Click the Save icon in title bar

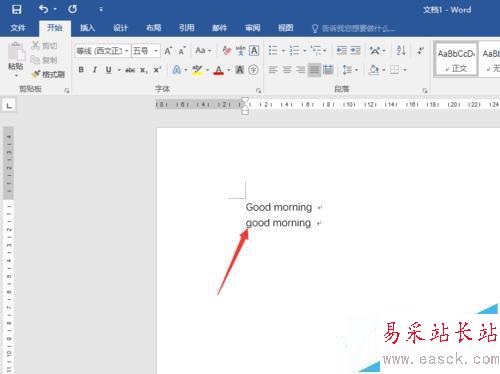point(16,9)
